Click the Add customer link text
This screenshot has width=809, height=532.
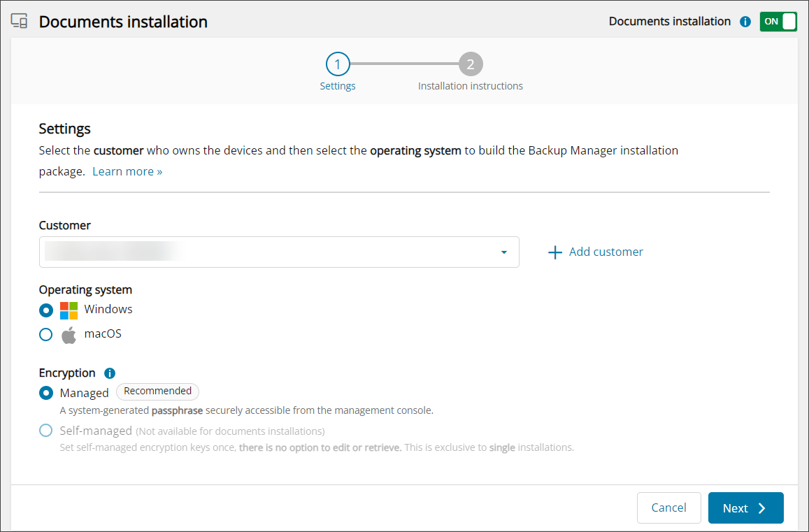click(606, 252)
